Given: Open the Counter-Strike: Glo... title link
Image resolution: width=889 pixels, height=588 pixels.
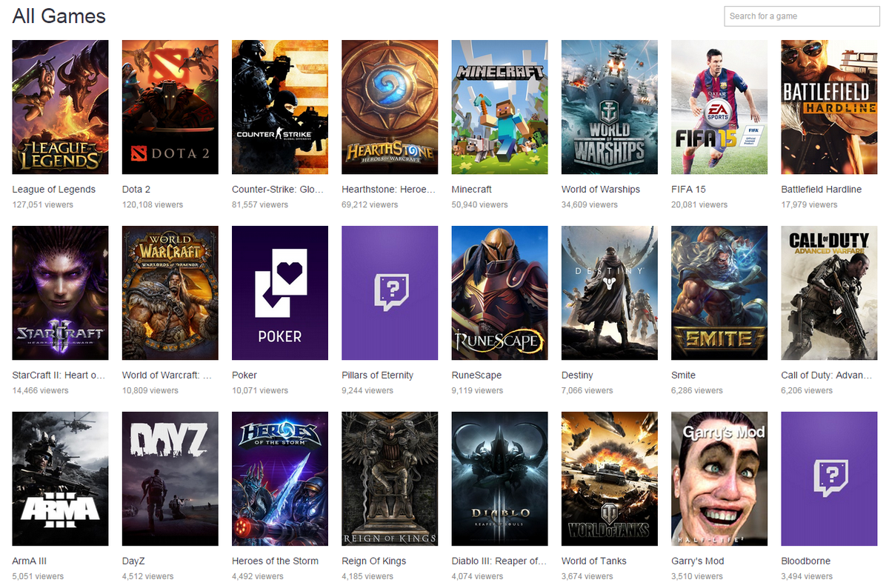Looking at the screenshot, I should click(x=278, y=190).
